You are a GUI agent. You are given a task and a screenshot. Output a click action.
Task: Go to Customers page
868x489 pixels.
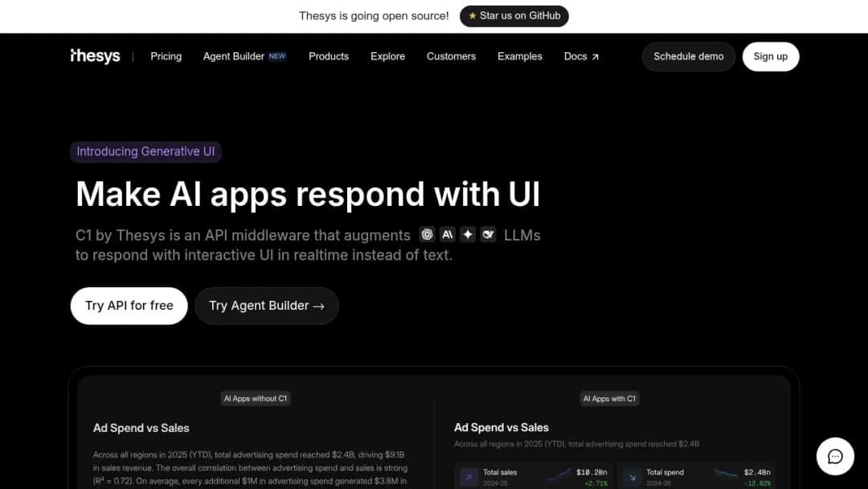coord(451,56)
